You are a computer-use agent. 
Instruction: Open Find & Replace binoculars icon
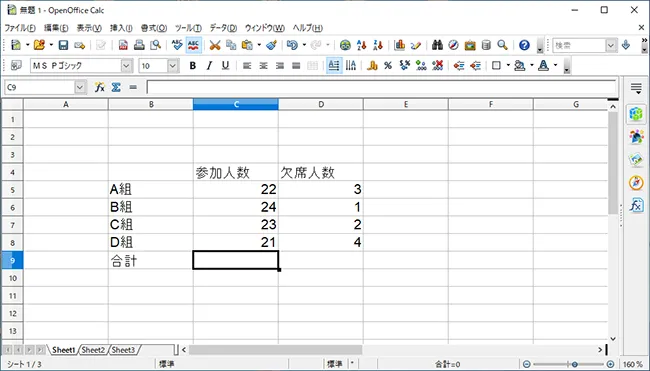tap(437, 45)
